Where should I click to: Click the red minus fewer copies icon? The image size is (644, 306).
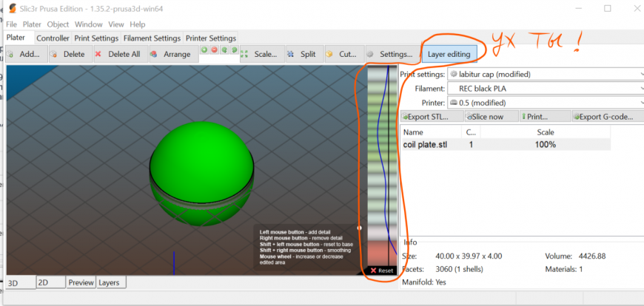pyautogui.click(x=214, y=50)
